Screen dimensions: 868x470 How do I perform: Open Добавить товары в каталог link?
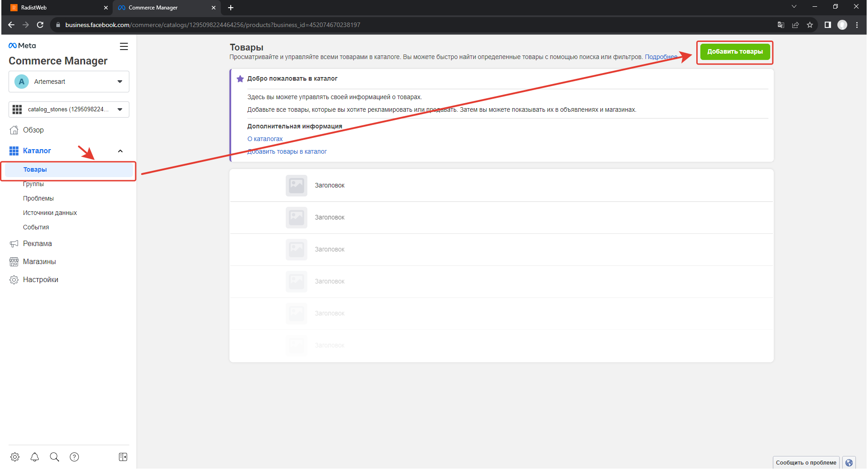(287, 152)
